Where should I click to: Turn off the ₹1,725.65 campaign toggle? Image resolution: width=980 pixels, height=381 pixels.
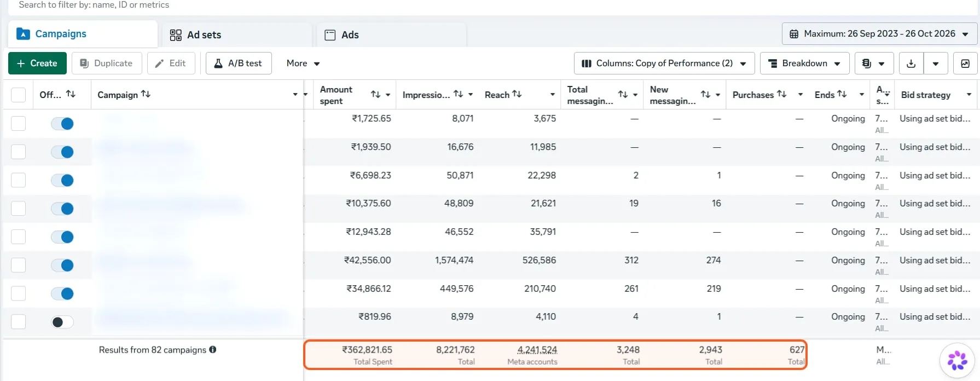tap(62, 124)
